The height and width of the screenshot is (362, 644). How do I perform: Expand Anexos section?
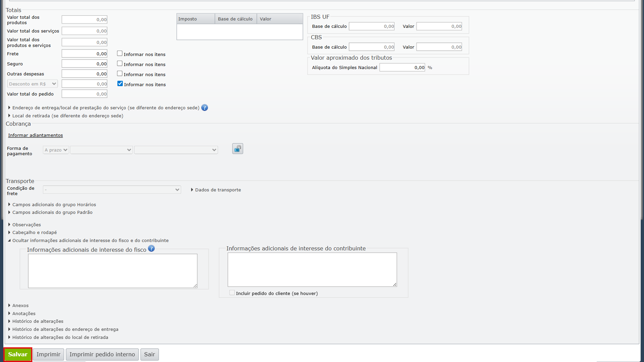(x=20, y=305)
